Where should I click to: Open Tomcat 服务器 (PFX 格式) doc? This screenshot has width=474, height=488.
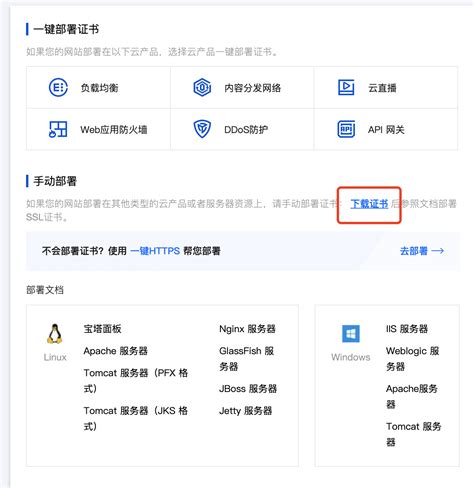point(136,381)
